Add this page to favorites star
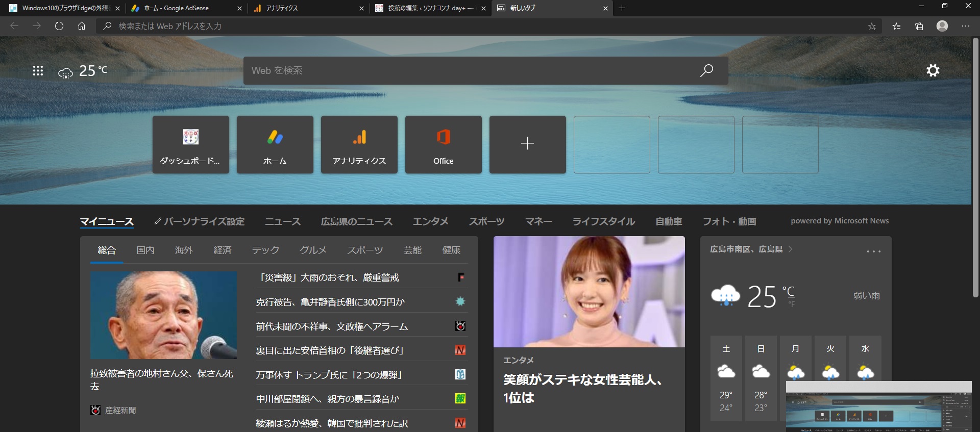 [x=872, y=26]
